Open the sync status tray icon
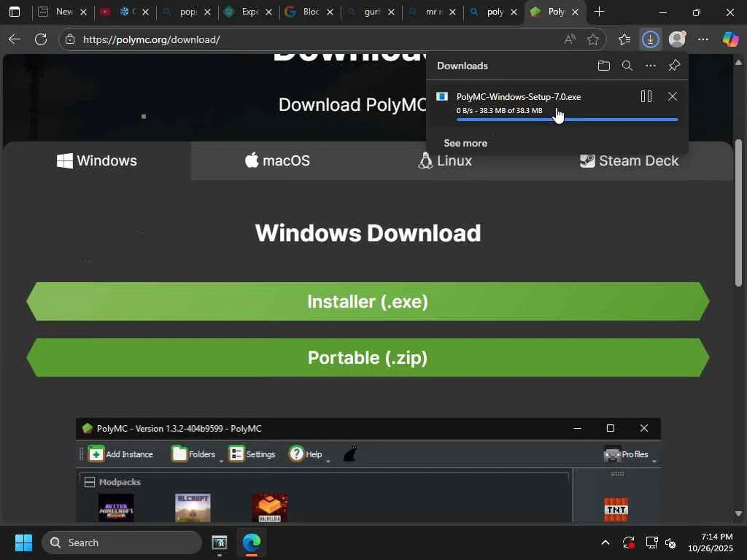The image size is (747, 560). click(628, 542)
